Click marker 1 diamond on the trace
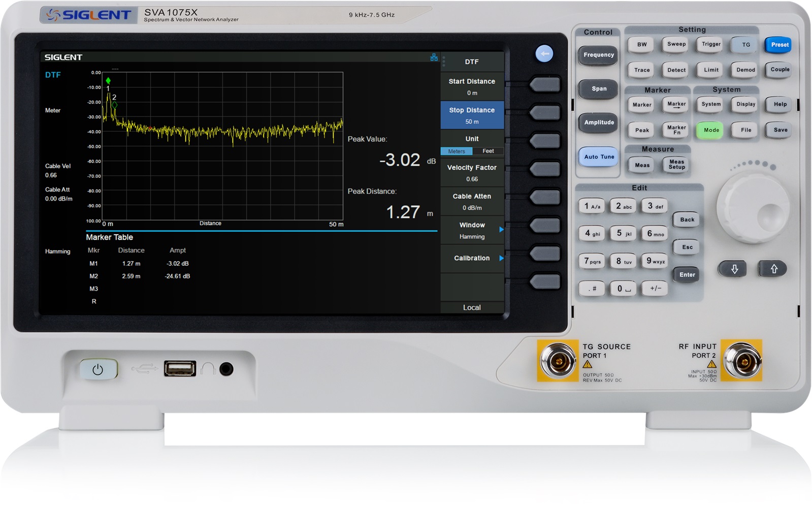The width and height of the screenshot is (812, 508). [x=108, y=80]
